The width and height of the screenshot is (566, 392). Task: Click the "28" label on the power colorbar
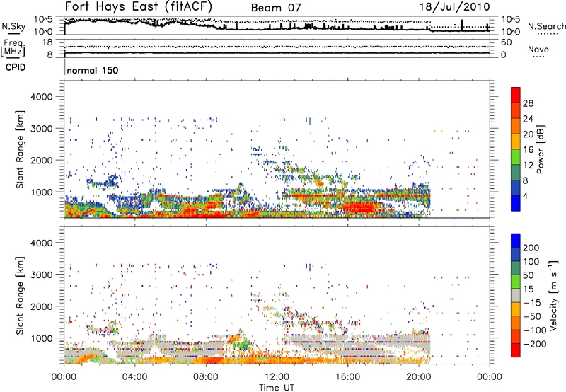pyautogui.click(x=528, y=103)
